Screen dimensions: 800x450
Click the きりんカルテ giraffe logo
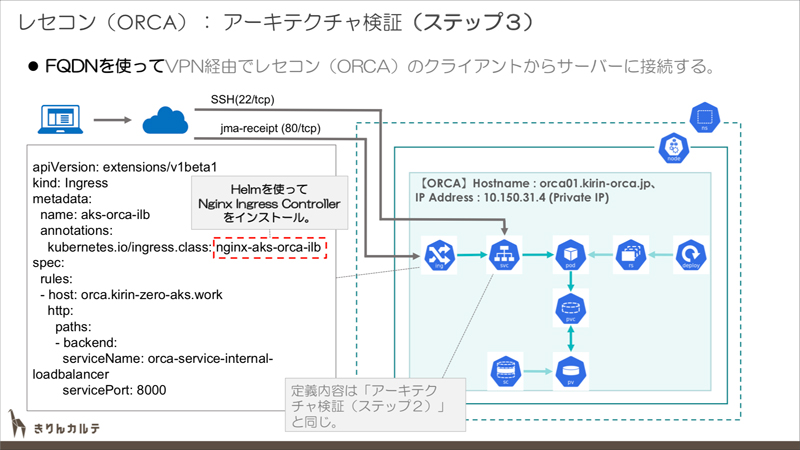pyautogui.click(x=16, y=423)
